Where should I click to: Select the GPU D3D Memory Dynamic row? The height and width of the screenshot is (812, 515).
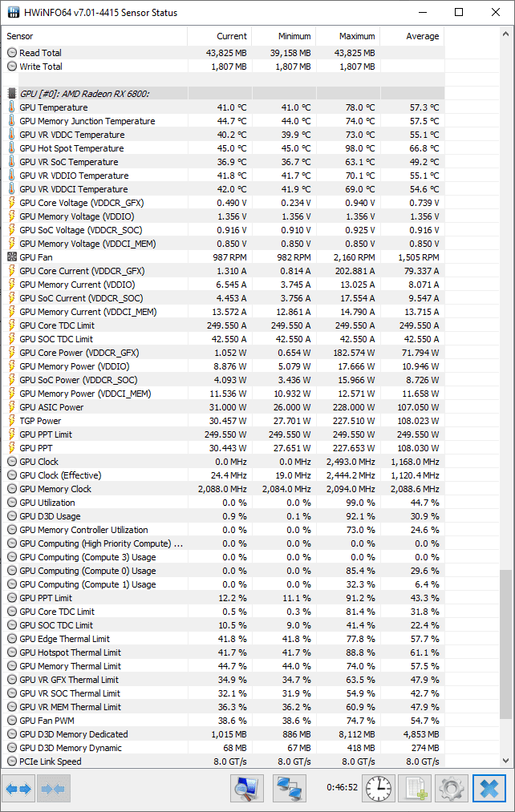[x=223, y=748]
